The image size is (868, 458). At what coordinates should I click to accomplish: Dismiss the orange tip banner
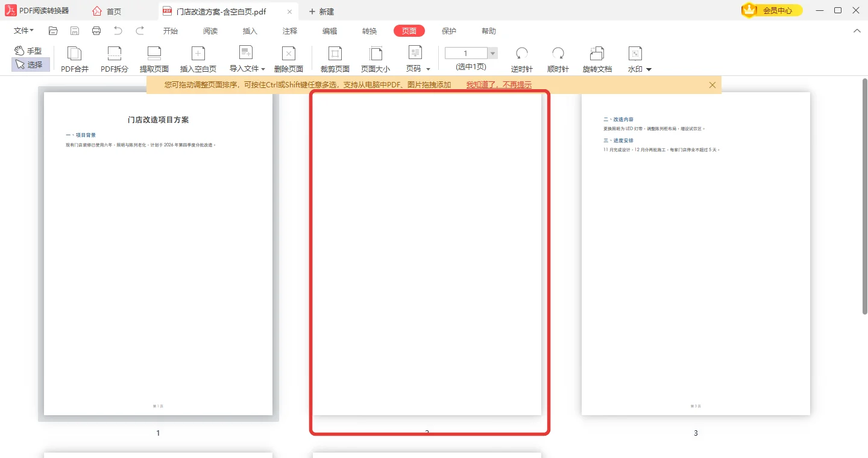click(712, 85)
